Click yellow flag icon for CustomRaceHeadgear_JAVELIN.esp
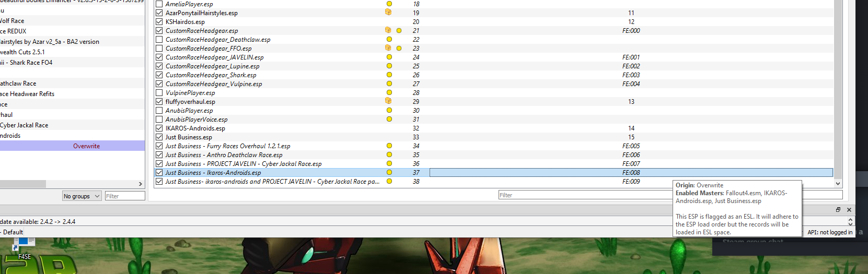Image resolution: width=868 pixels, height=274 pixels. (389, 57)
